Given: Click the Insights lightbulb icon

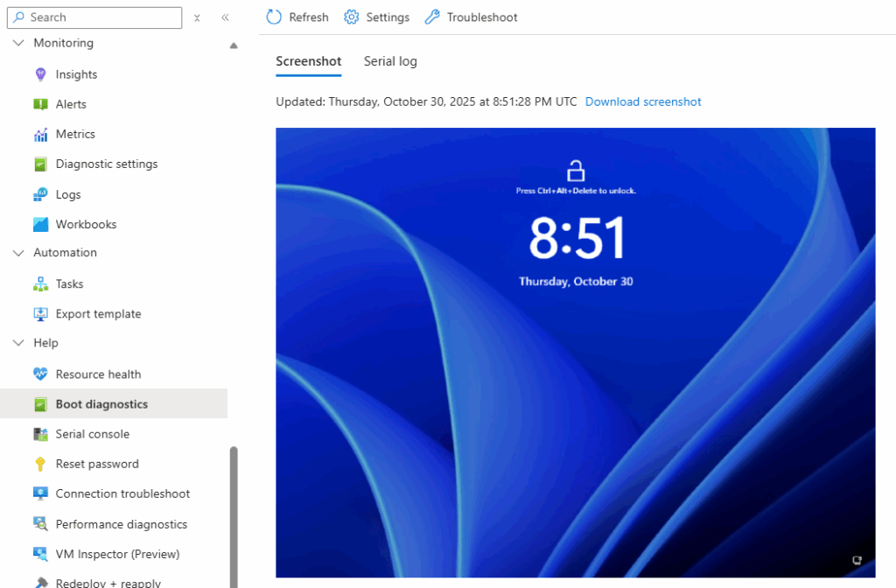Looking at the screenshot, I should coord(40,74).
